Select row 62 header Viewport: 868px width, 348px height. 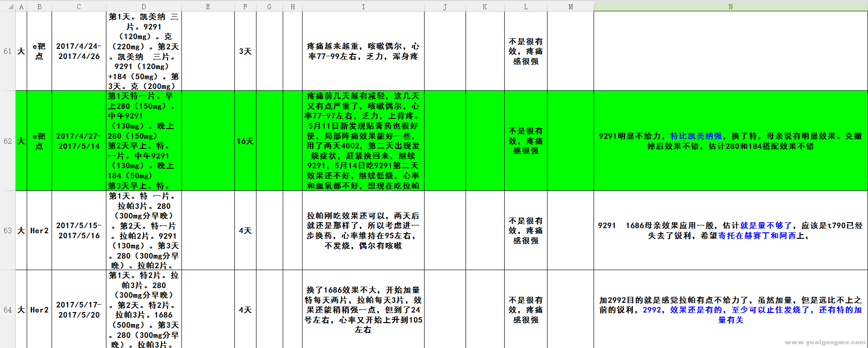point(8,141)
